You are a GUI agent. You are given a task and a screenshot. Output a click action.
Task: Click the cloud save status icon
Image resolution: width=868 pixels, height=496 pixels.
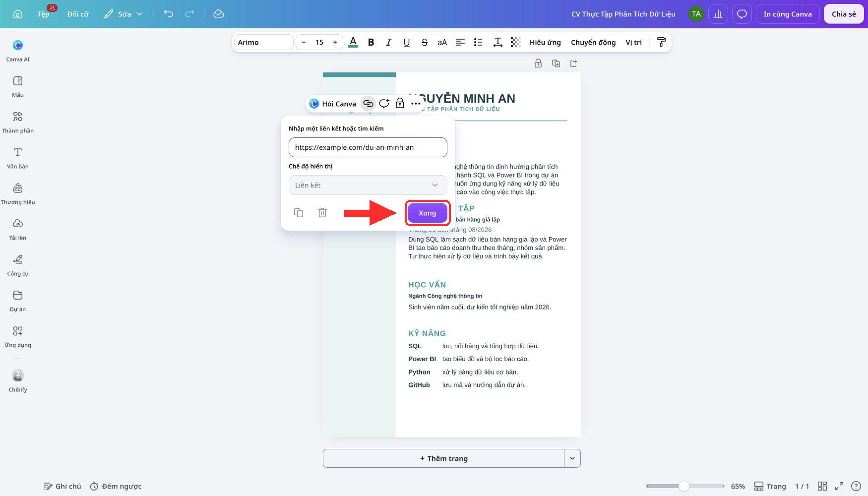[x=219, y=14]
